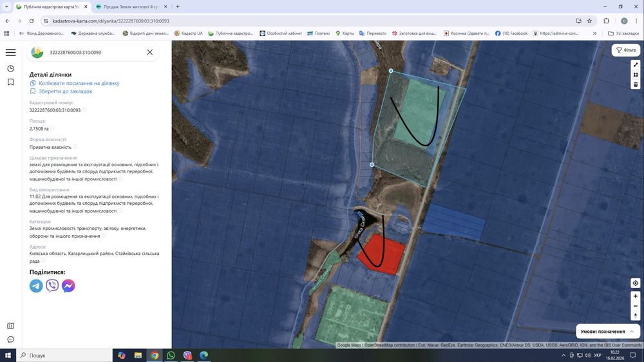This screenshot has width=644, height=362.
Task: Open tab search dropdown arrow
Action: 6,6
